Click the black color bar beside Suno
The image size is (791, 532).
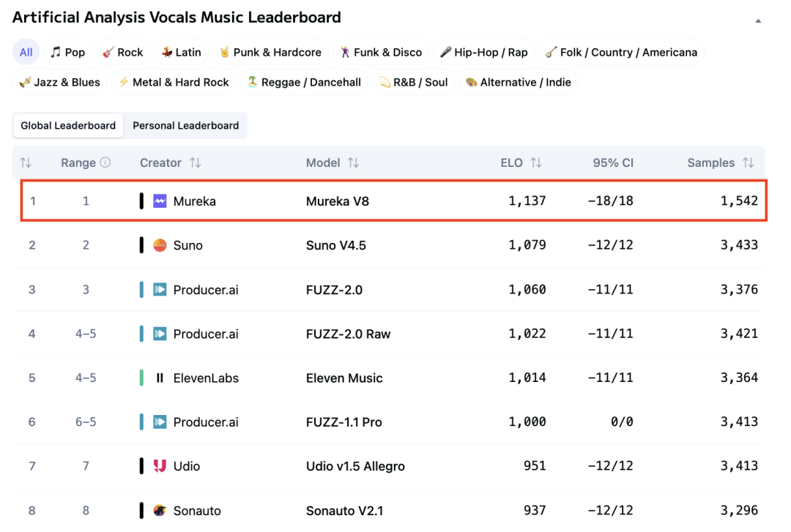click(141, 245)
